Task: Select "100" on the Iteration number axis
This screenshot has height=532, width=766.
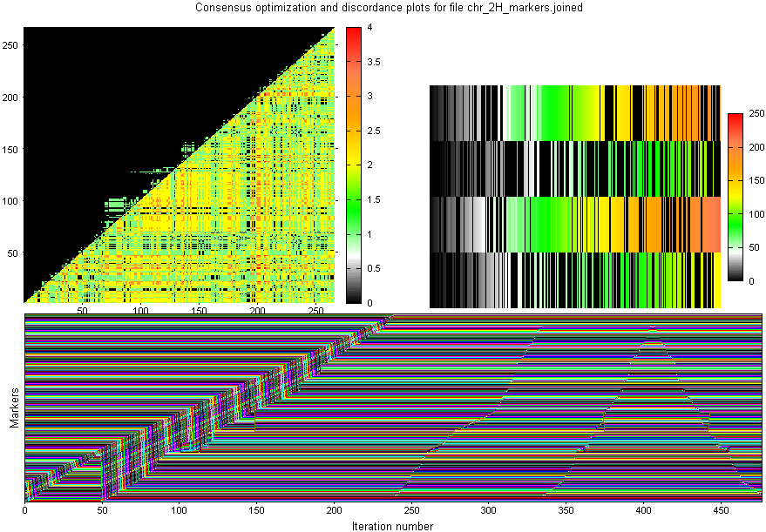Action: click(180, 510)
